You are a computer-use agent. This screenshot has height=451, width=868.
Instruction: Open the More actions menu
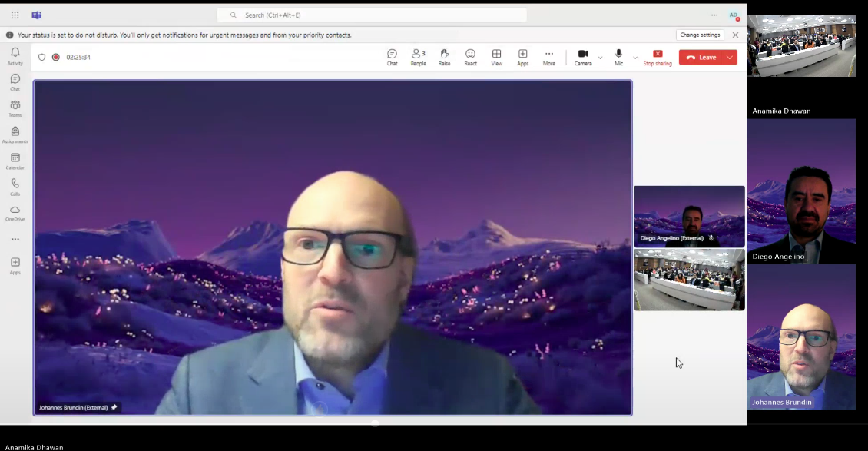(548, 57)
